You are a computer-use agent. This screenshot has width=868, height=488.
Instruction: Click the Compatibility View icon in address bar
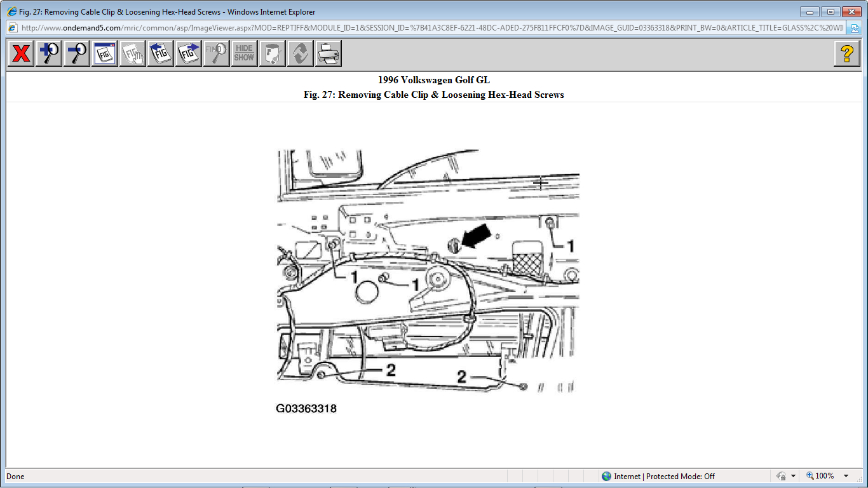pyautogui.click(x=855, y=28)
